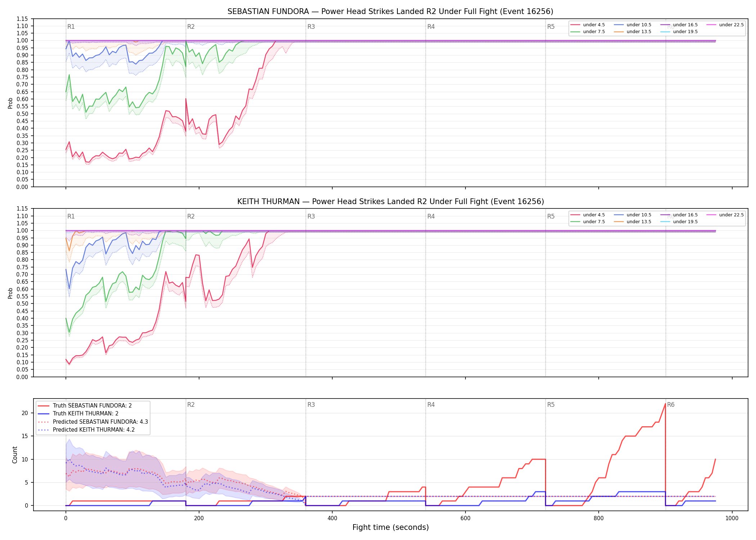This screenshot has width=756, height=540.
Task: Click the R6 round marker in Count chart
Action: pyautogui.click(x=671, y=405)
